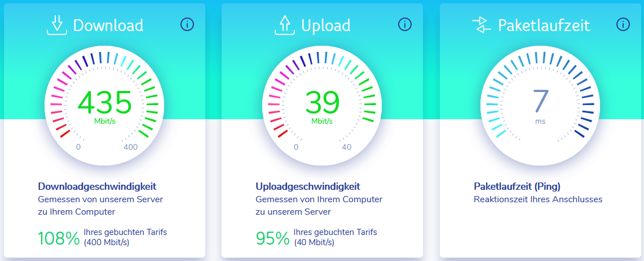Click the 108% booked tariff value

point(59,238)
